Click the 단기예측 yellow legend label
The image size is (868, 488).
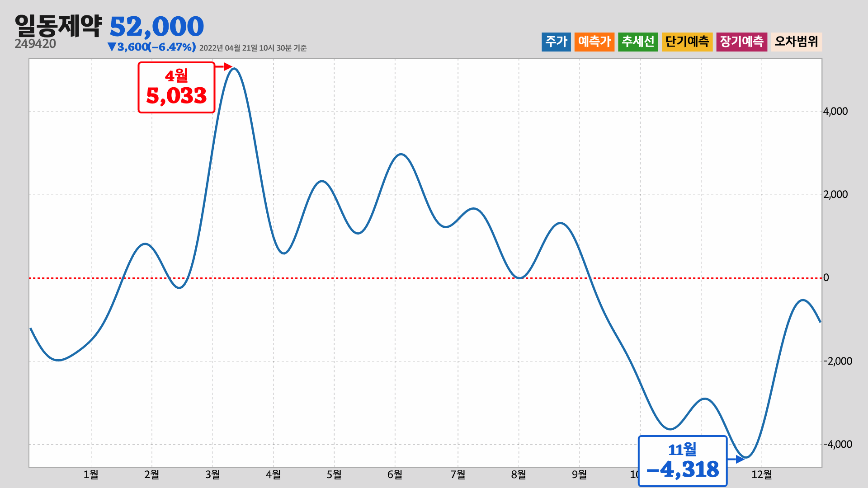pyautogui.click(x=687, y=42)
